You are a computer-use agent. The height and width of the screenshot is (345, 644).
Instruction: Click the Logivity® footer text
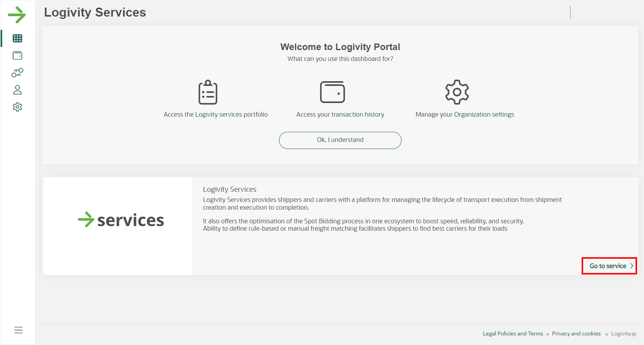point(623,334)
